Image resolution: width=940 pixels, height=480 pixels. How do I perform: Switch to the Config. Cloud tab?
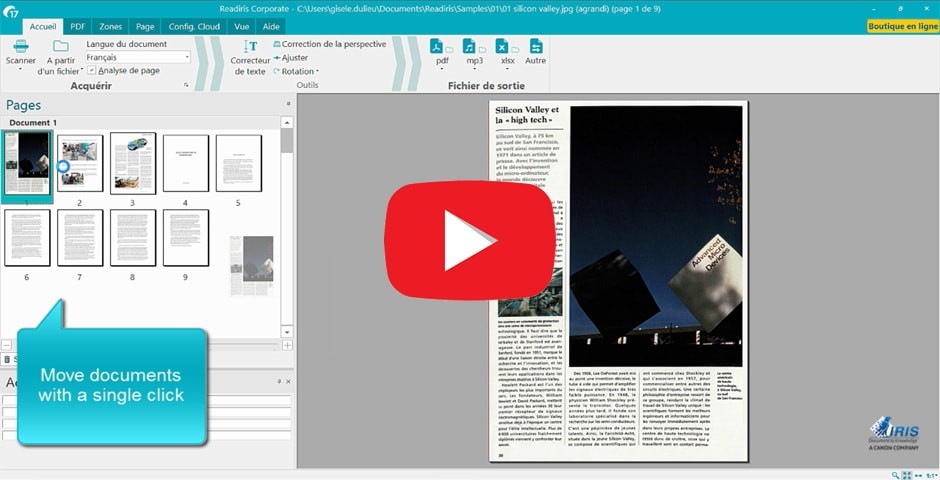click(x=194, y=26)
